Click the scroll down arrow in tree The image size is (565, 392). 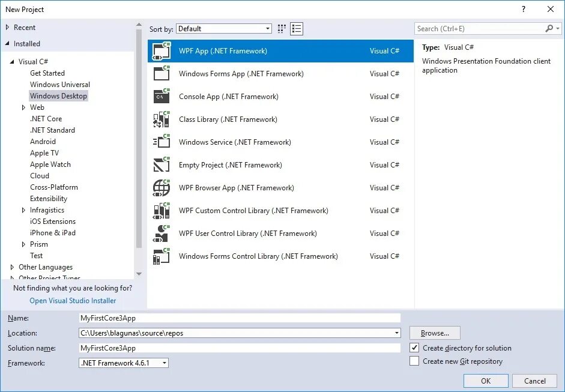pyautogui.click(x=139, y=274)
